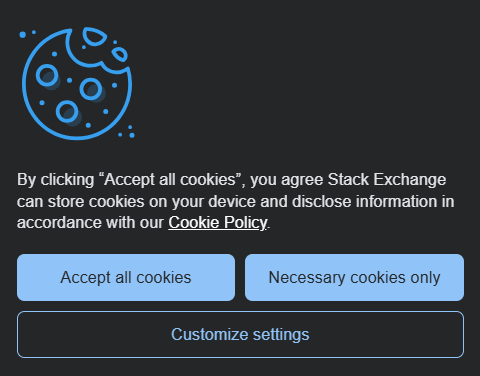Click the crumb dots at the cookie's lower right

(x=127, y=132)
